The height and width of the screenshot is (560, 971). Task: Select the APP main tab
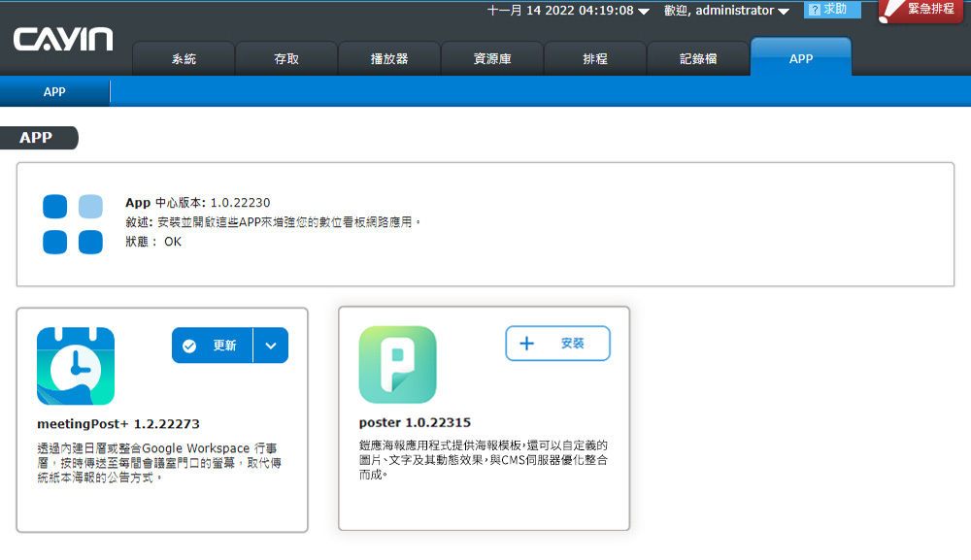coord(801,58)
